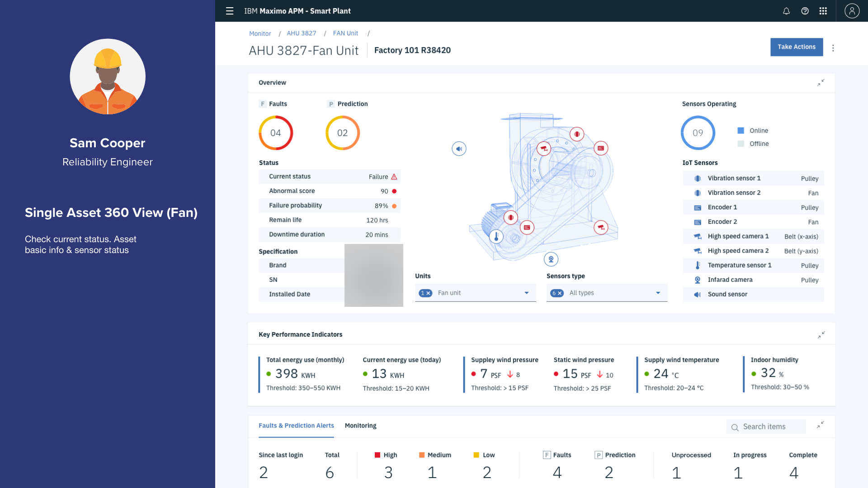
Task: Select the Downtime duration row
Action: click(x=330, y=235)
